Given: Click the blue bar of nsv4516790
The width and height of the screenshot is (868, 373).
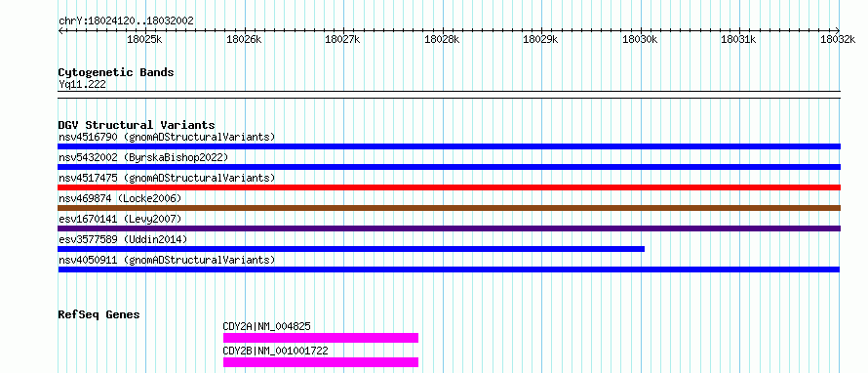Looking at the screenshot, I should (x=450, y=146).
